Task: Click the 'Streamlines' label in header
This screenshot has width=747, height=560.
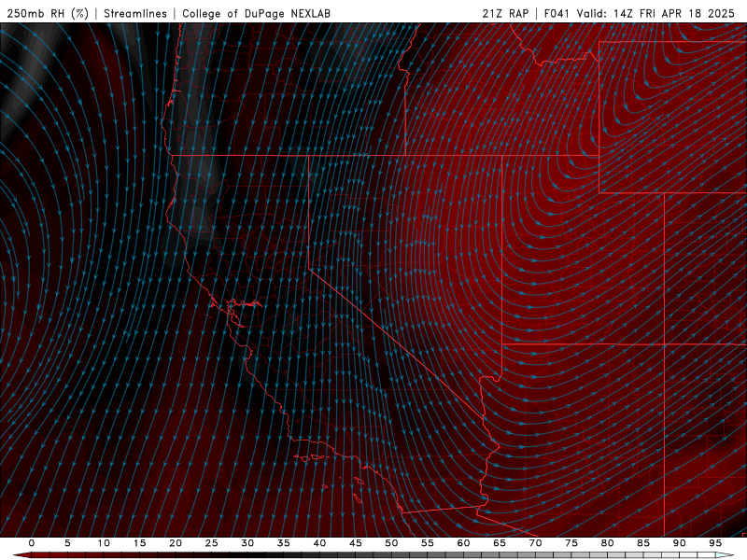Action: pyautogui.click(x=135, y=13)
